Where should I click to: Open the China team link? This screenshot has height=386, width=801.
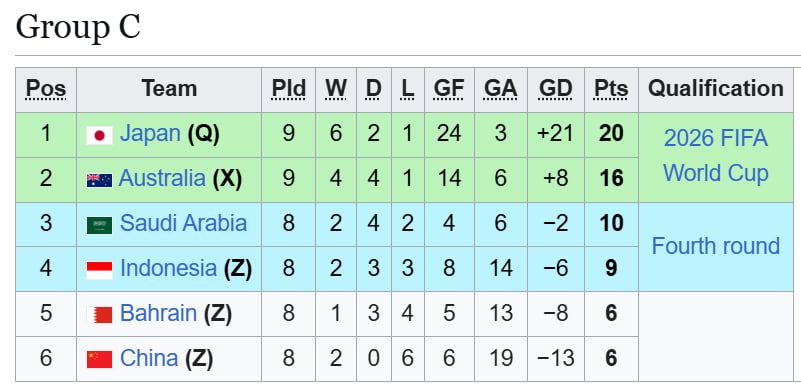[149, 358]
